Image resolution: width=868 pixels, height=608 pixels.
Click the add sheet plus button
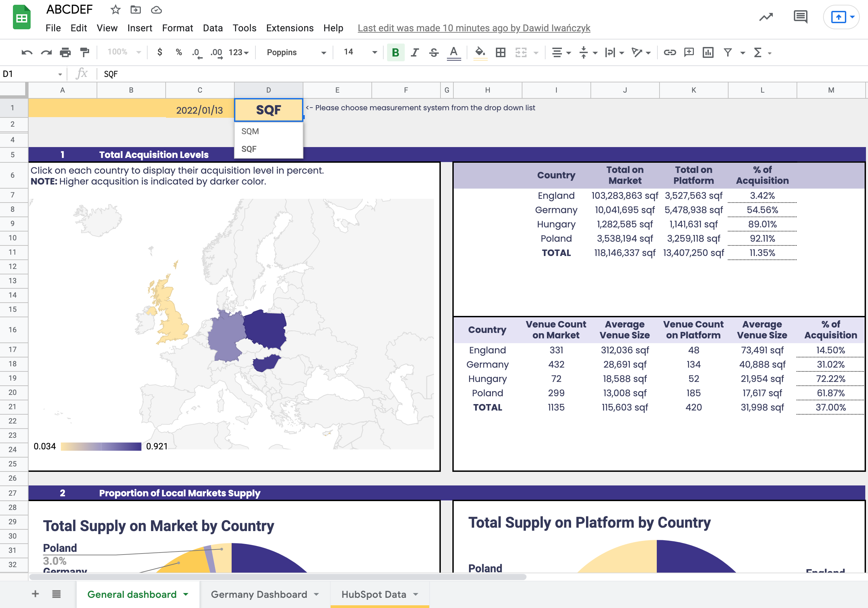click(x=35, y=594)
